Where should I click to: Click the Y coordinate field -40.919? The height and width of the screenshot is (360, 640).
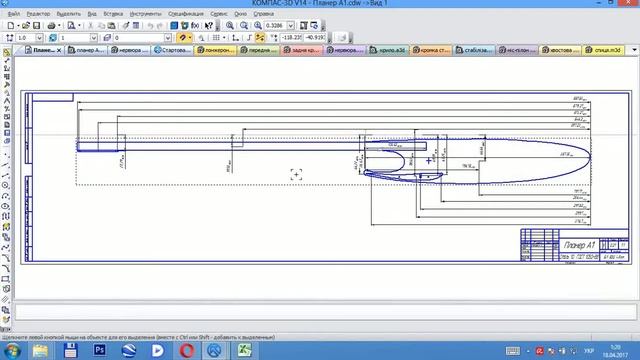tap(315, 38)
